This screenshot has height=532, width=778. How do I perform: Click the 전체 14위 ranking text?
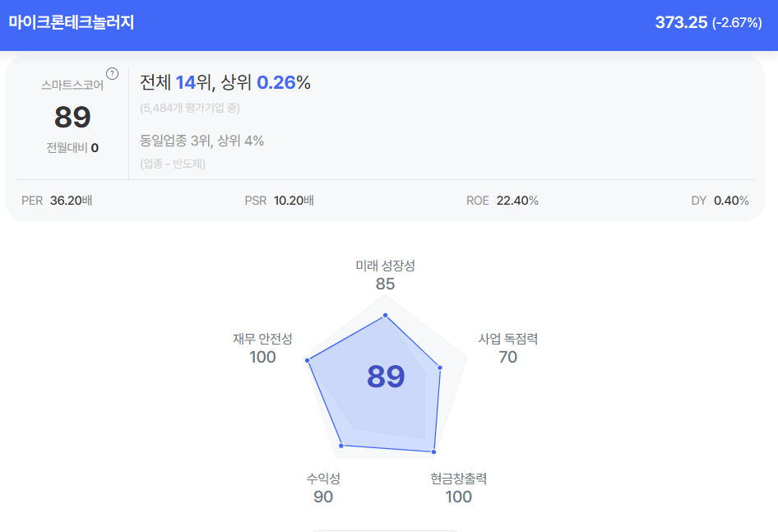[175, 82]
